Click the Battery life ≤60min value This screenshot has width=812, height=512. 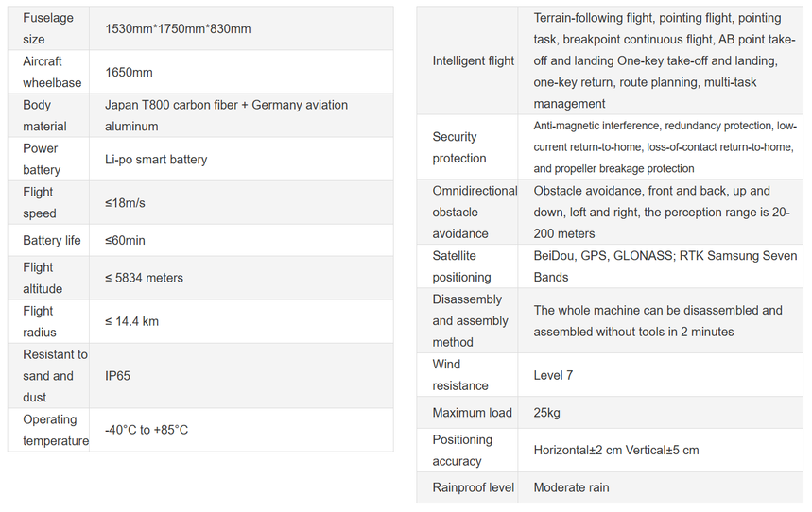(x=125, y=241)
